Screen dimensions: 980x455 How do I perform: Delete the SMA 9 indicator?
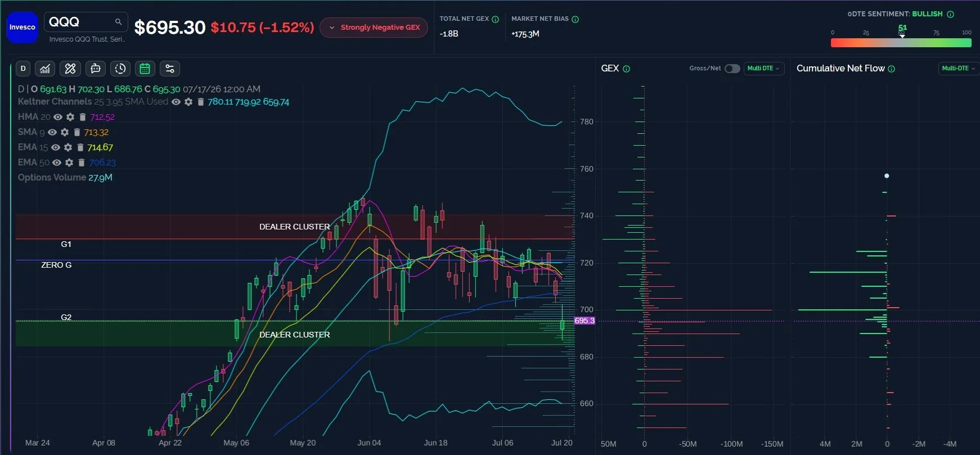[77, 132]
